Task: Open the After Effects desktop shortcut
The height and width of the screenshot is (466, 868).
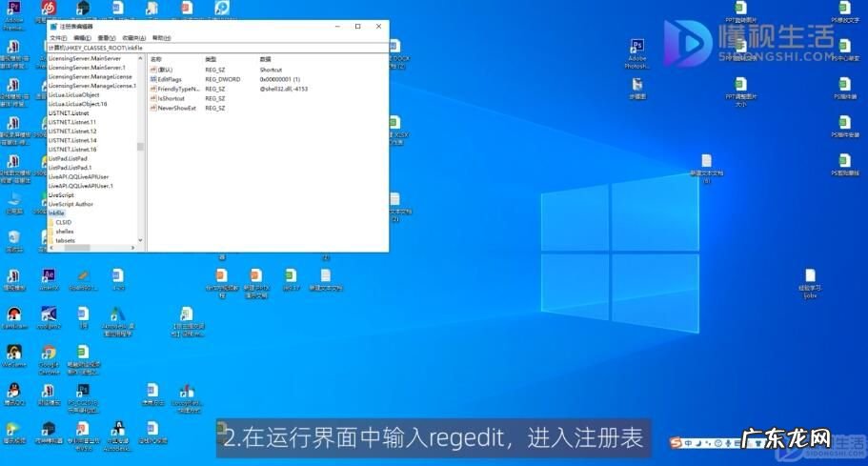Action: pyautogui.click(x=49, y=279)
